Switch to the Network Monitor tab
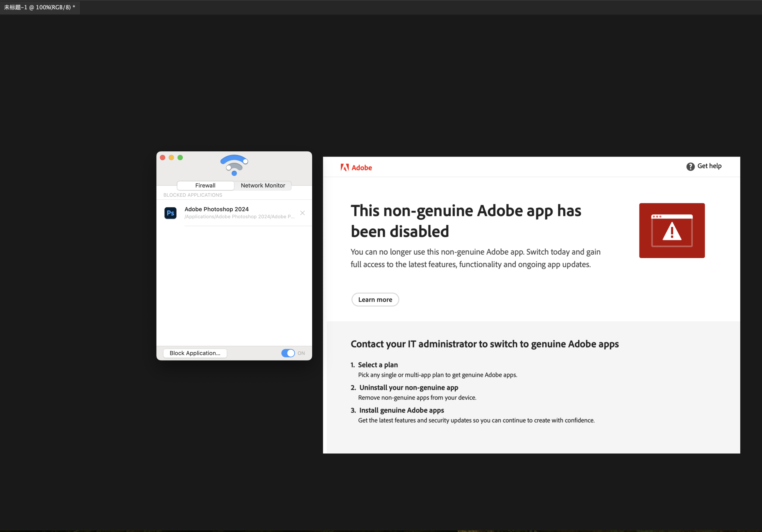Image resolution: width=762 pixels, height=532 pixels. (263, 185)
